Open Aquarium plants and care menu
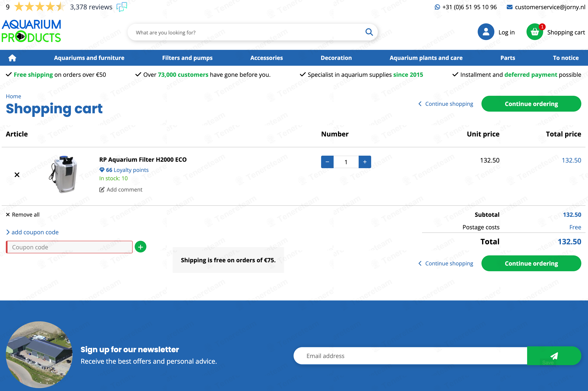588x391 pixels. point(426,58)
